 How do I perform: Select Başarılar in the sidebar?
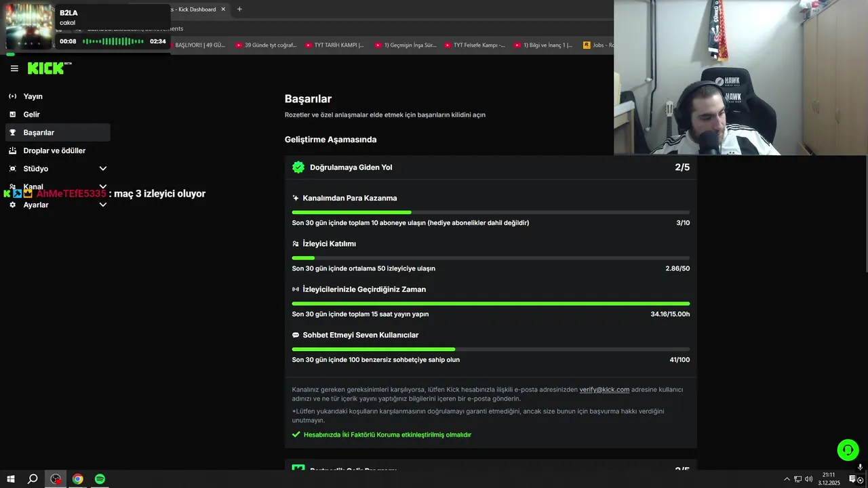point(58,133)
